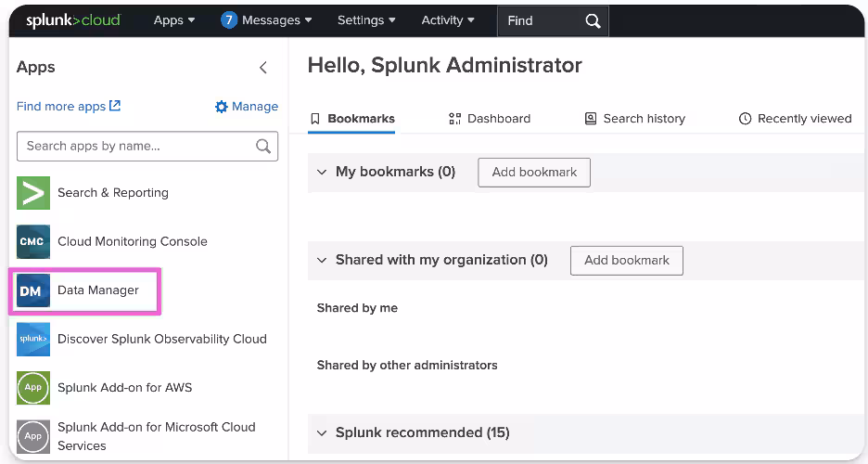This screenshot has height=464, width=868.
Task: Open the Messages dropdown menu
Action: [x=266, y=20]
